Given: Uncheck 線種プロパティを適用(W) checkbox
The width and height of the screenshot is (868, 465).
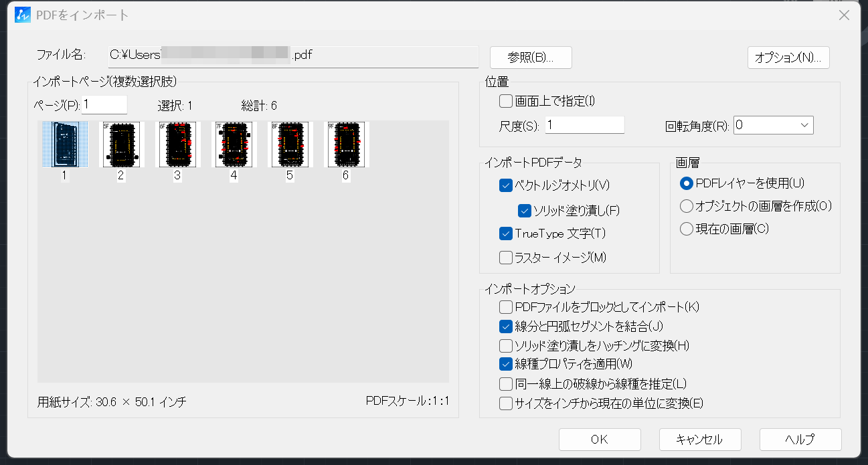Looking at the screenshot, I should pos(506,365).
